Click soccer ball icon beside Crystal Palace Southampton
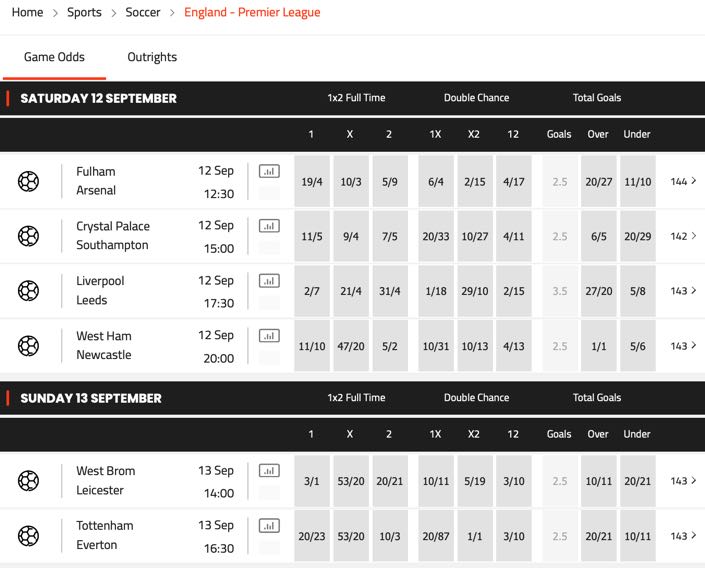705x568 pixels. tap(28, 236)
